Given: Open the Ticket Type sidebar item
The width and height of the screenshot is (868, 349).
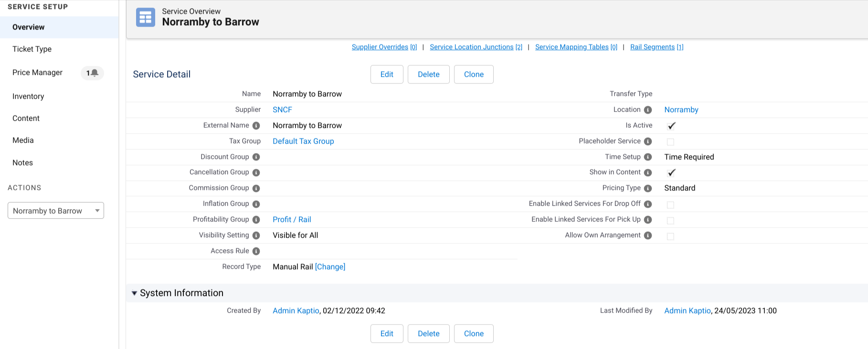Looking at the screenshot, I should point(32,49).
